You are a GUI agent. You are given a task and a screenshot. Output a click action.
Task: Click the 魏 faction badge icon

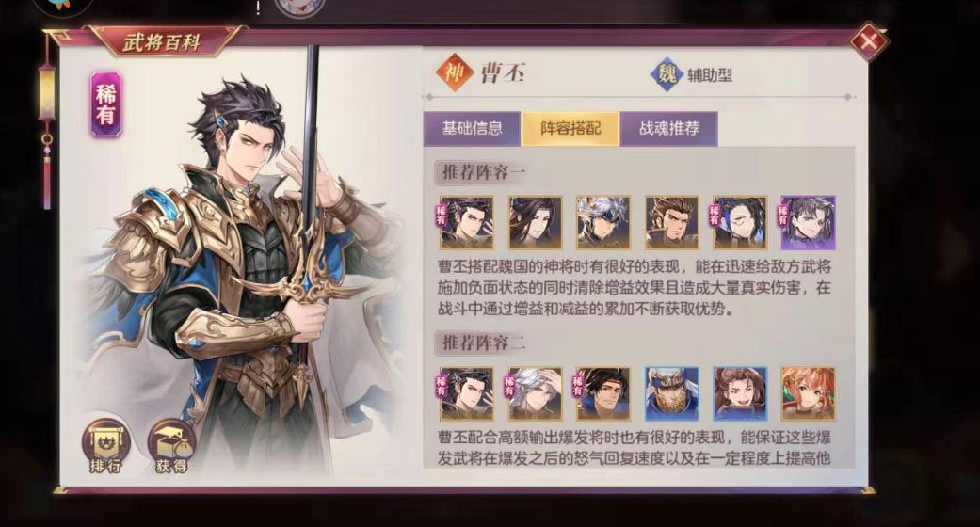click(x=667, y=74)
